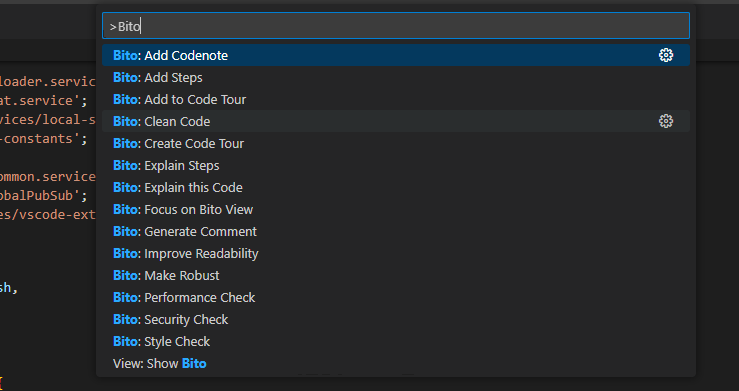Choose View: Show Bito
Screen dimensions: 739x391
[x=396, y=363]
